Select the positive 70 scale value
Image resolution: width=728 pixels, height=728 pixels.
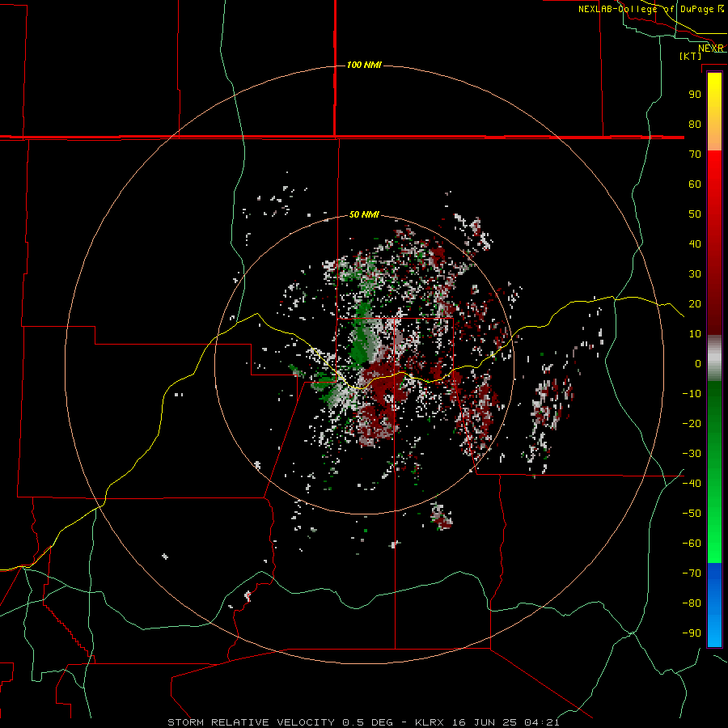click(695, 154)
